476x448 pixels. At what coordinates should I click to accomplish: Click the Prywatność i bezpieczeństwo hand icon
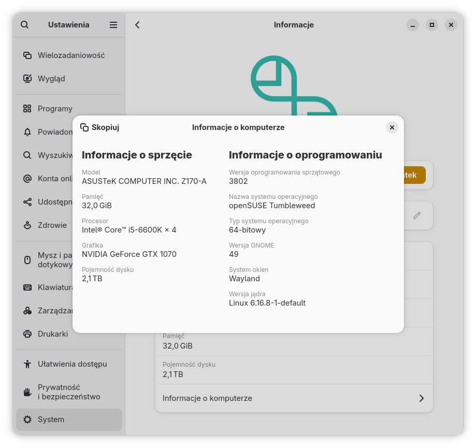click(x=27, y=392)
